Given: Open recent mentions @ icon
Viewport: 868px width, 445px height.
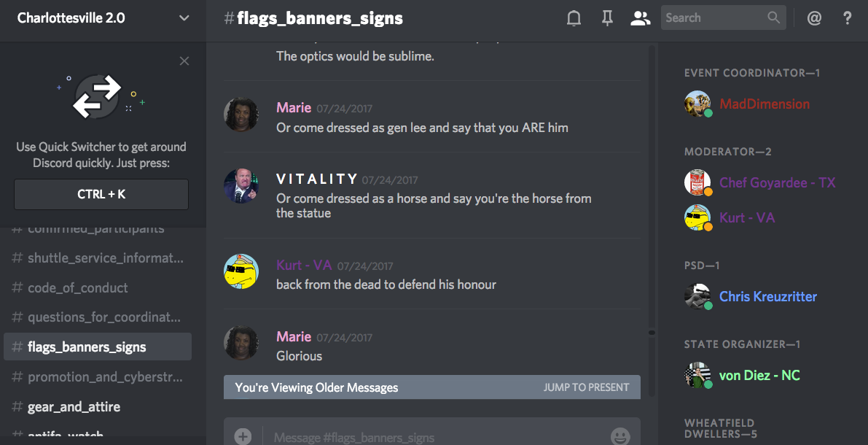Looking at the screenshot, I should (814, 18).
